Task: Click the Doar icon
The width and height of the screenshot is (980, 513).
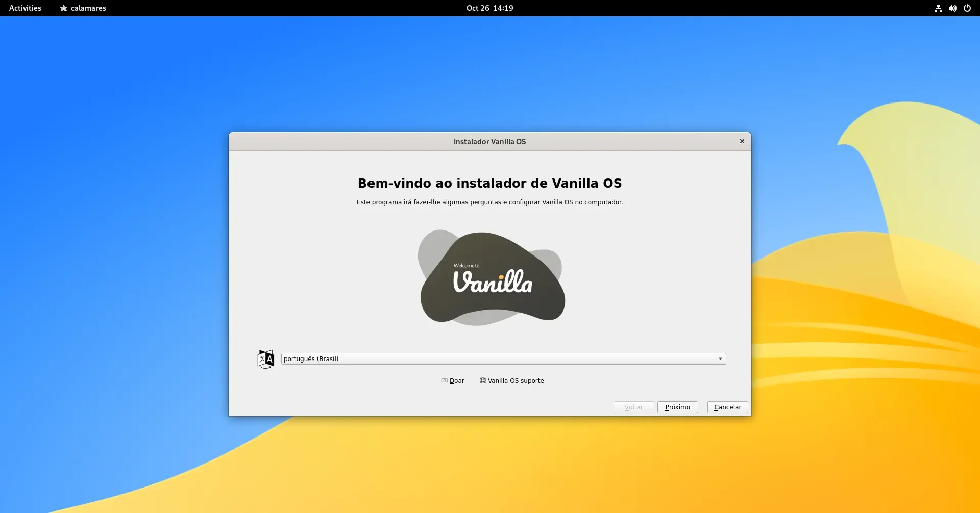Action: click(x=444, y=381)
